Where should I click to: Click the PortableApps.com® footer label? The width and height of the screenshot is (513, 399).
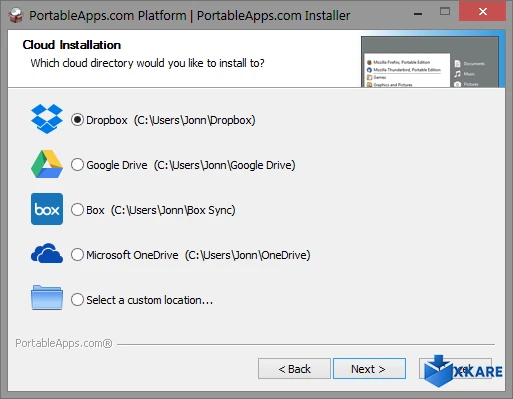[x=64, y=343]
